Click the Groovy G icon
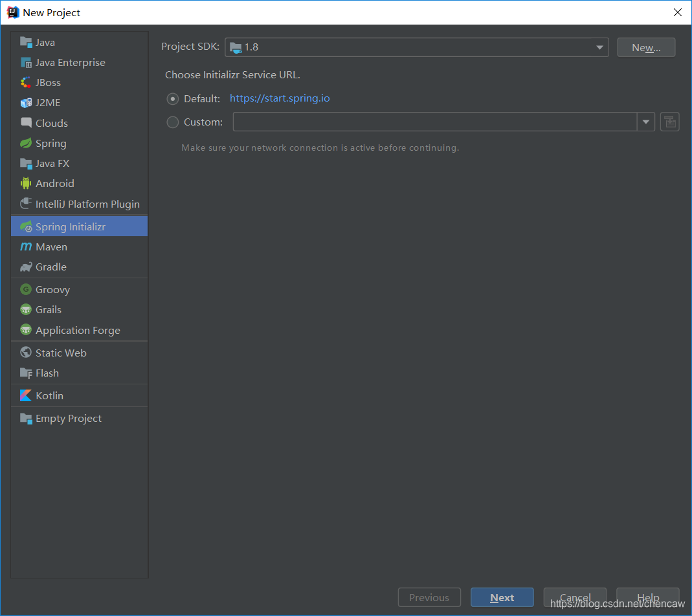The image size is (692, 616). point(26,289)
